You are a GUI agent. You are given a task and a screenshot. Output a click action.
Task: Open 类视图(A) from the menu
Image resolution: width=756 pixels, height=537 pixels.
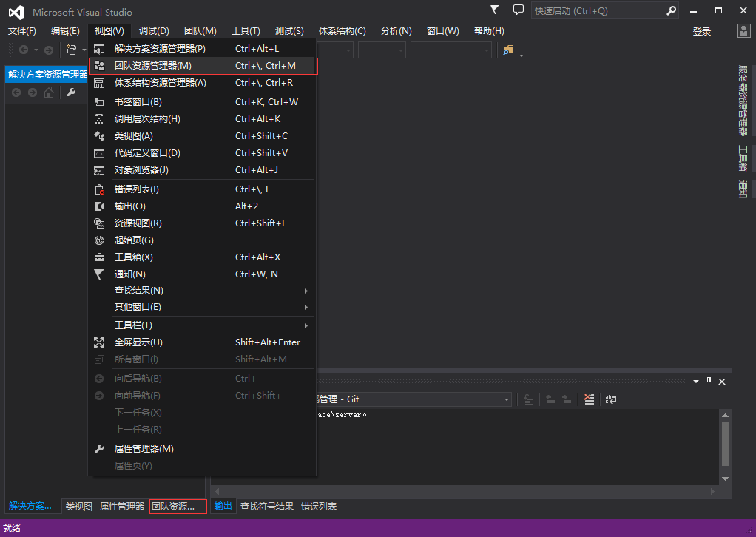(x=203, y=136)
